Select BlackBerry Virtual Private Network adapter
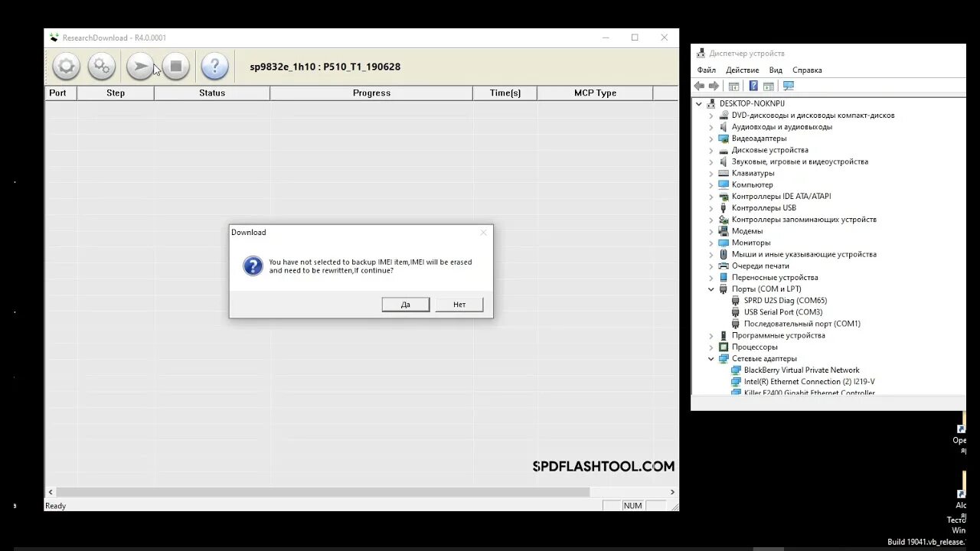This screenshot has width=980, height=551. [802, 370]
